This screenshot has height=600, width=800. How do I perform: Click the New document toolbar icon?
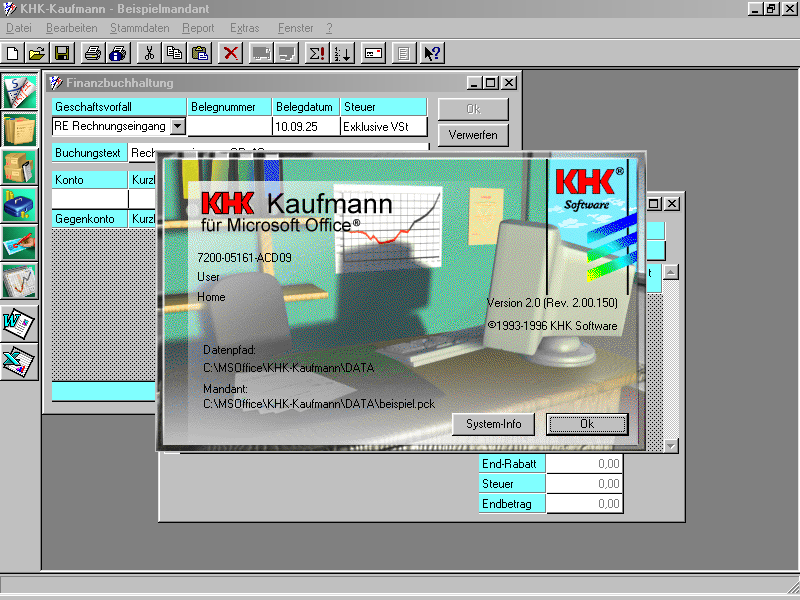[13, 53]
